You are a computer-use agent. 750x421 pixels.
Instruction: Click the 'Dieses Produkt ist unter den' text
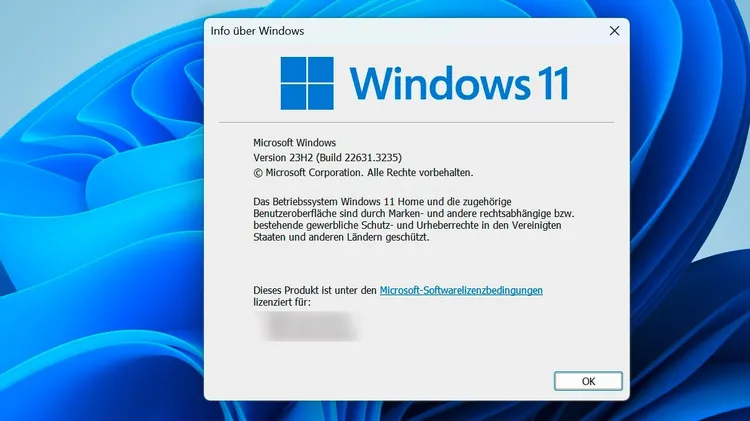(x=315, y=290)
